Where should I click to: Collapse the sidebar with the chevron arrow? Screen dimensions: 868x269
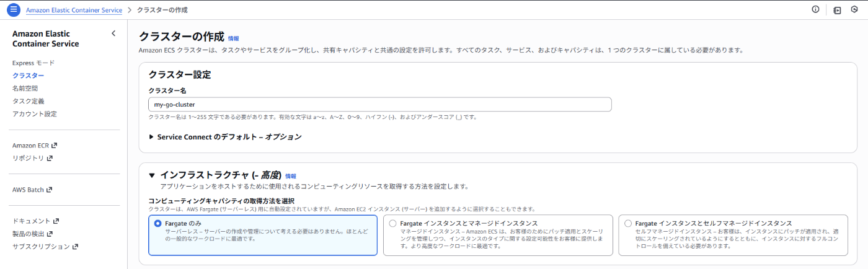coord(113,33)
